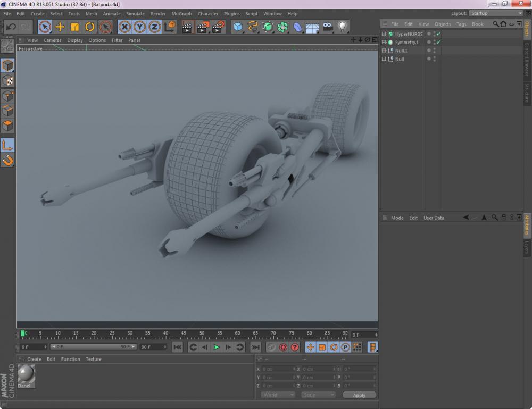Toggle autokeying button
The height and width of the screenshot is (409, 532).
click(283, 347)
